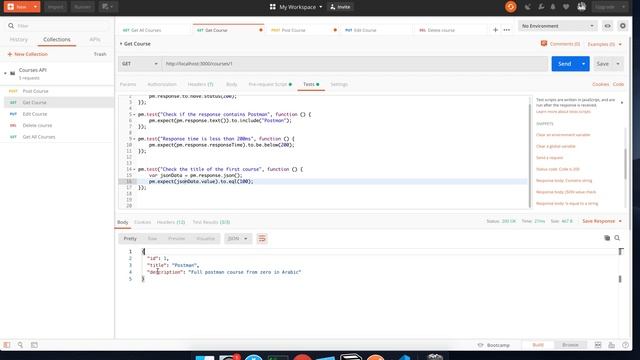Open the Save Response dropdown

tap(602, 221)
